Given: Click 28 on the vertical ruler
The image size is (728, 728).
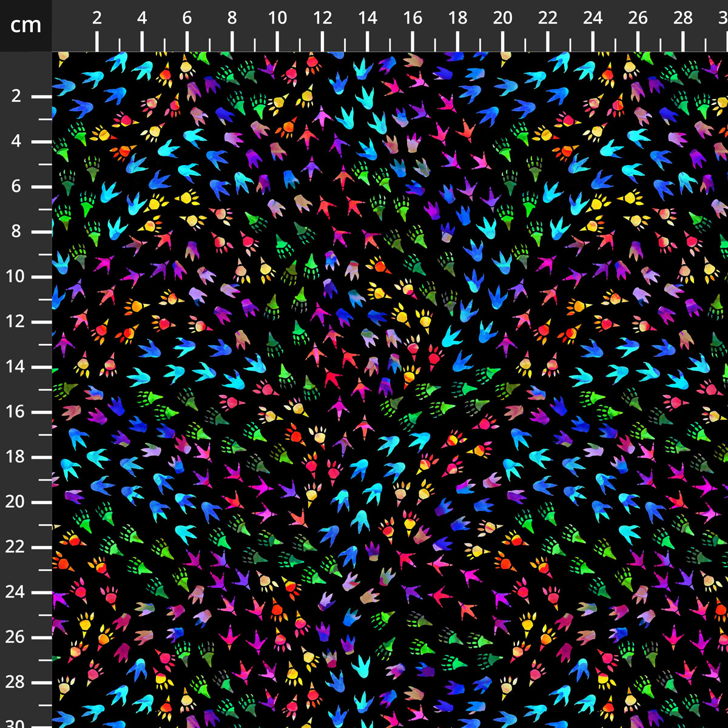Looking at the screenshot, I should click(15, 682).
